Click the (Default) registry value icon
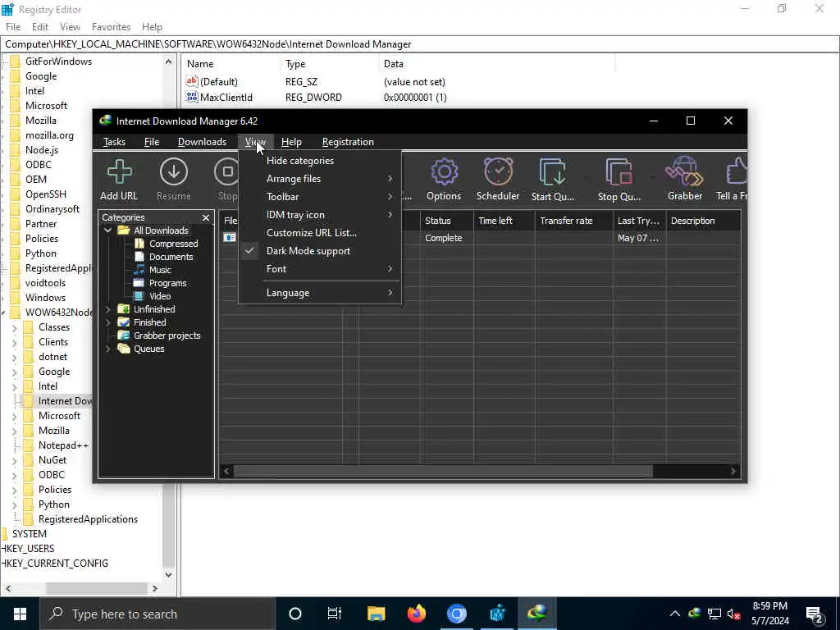 pyautogui.click(x=192, y=81)
